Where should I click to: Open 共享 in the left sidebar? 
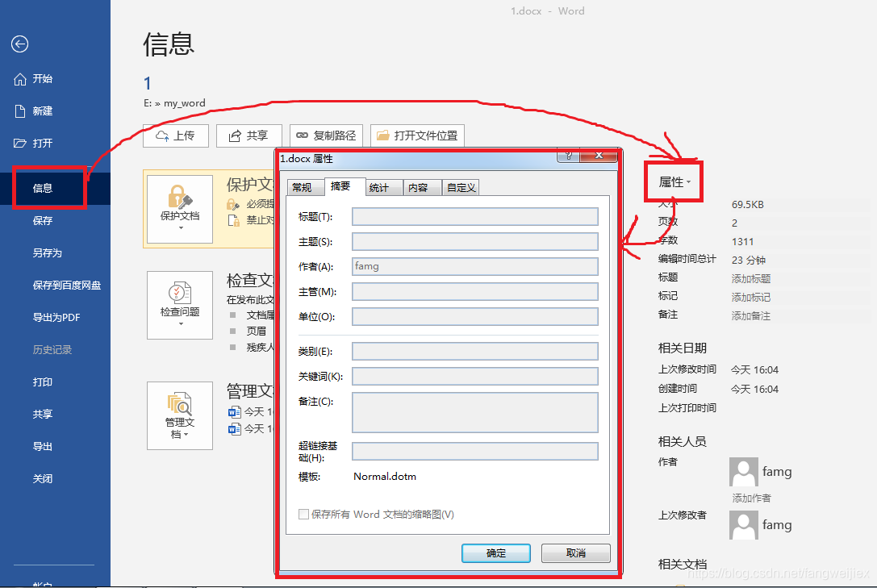pyautogui.click(x=43, y=414)
